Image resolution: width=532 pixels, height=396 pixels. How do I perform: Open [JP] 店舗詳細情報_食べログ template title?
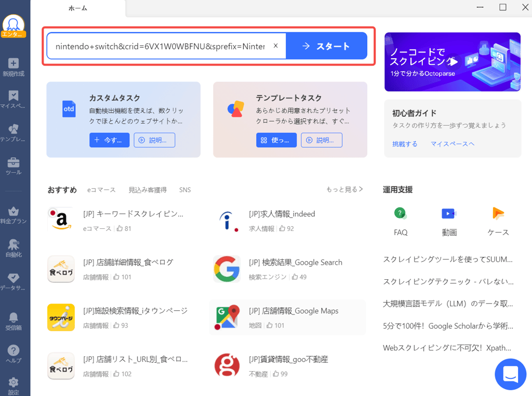(128, 263)
